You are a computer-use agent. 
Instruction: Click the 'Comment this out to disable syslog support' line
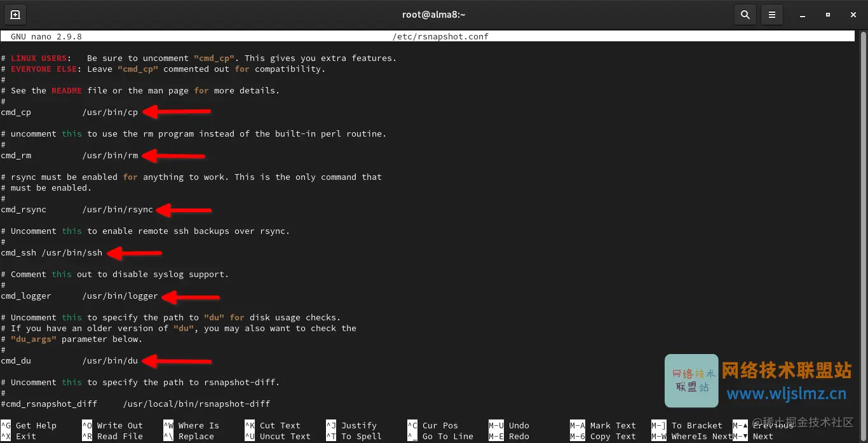115,274
